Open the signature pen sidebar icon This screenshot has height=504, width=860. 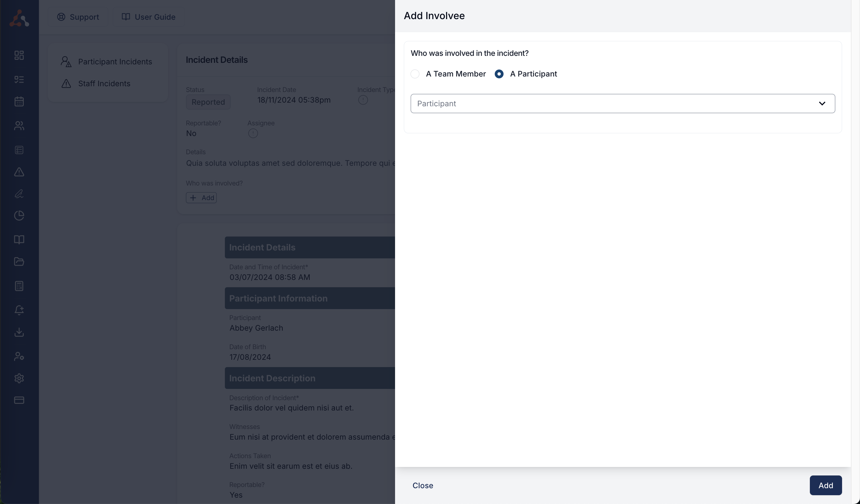[x=19, y=194]
